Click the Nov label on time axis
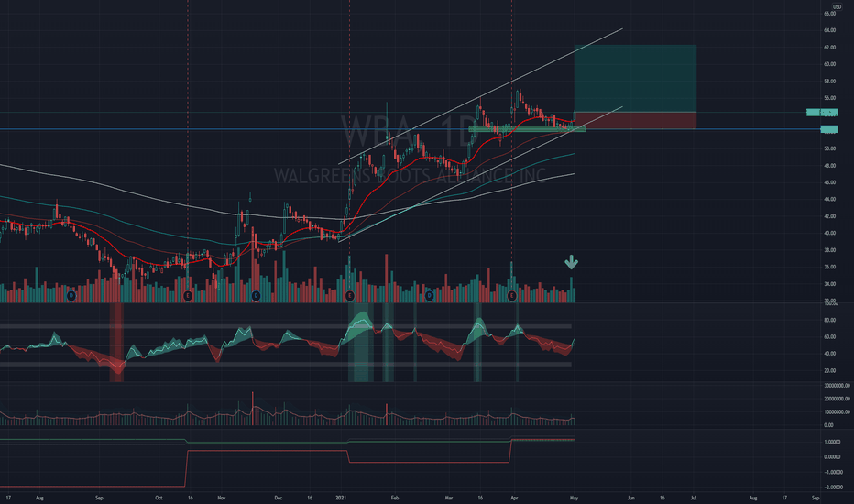 click(221, 498)
